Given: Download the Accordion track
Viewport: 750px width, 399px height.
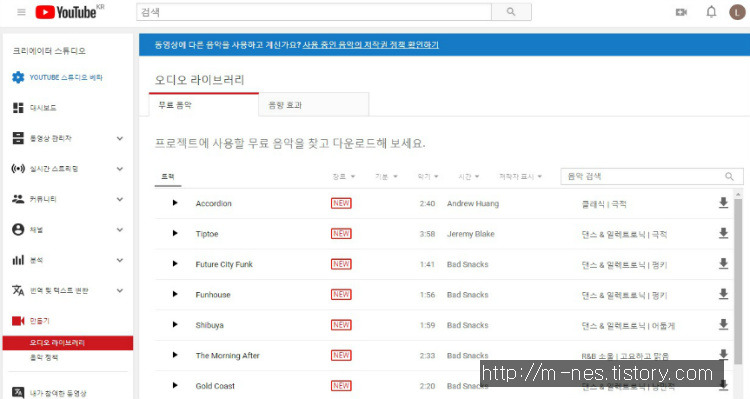Looking at the screenshot, I should tap(723, 203).
